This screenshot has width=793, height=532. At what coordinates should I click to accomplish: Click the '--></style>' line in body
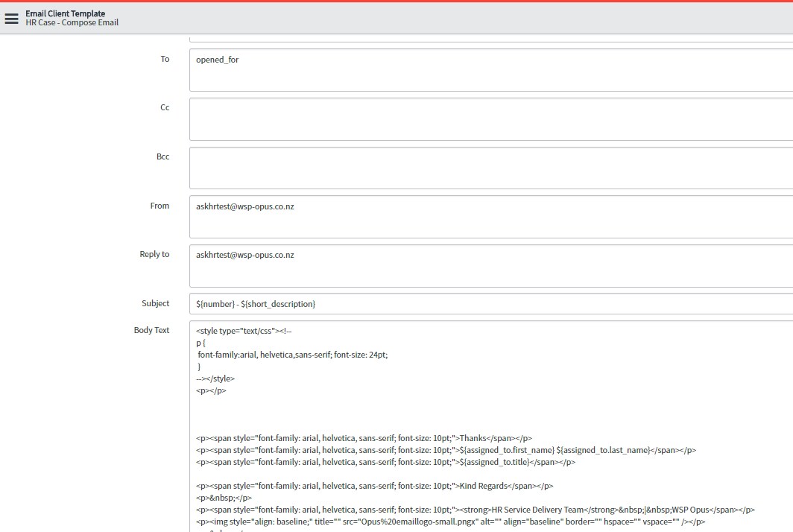215,379
